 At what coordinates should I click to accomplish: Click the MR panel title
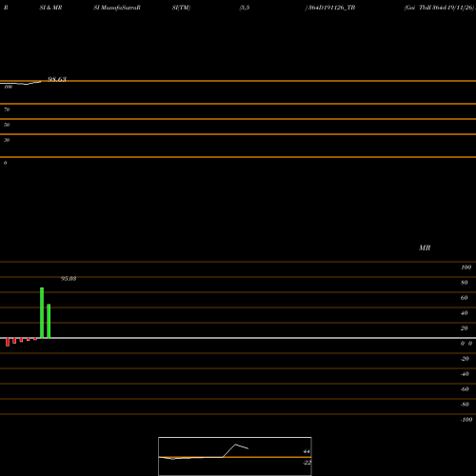point(425,248)
